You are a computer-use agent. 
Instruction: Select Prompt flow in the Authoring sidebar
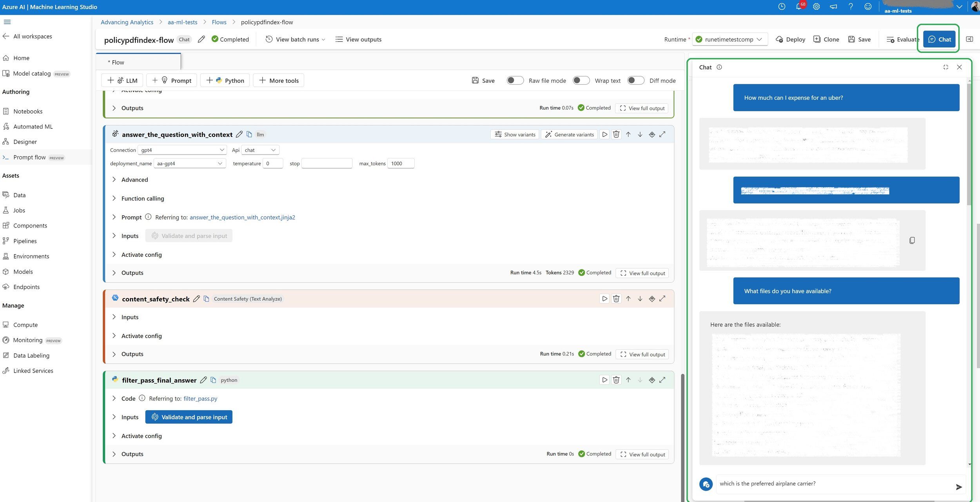click(x=31, y=157)
